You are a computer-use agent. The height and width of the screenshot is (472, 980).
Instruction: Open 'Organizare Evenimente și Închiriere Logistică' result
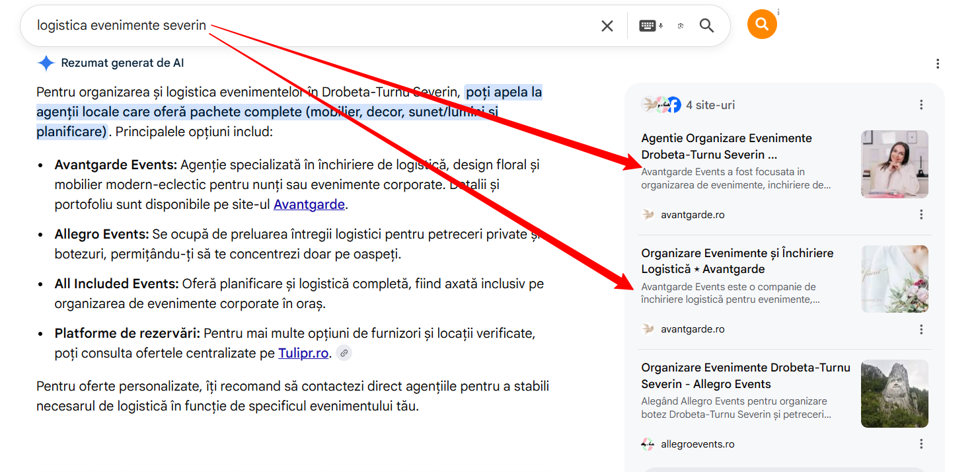click(737, 261)
